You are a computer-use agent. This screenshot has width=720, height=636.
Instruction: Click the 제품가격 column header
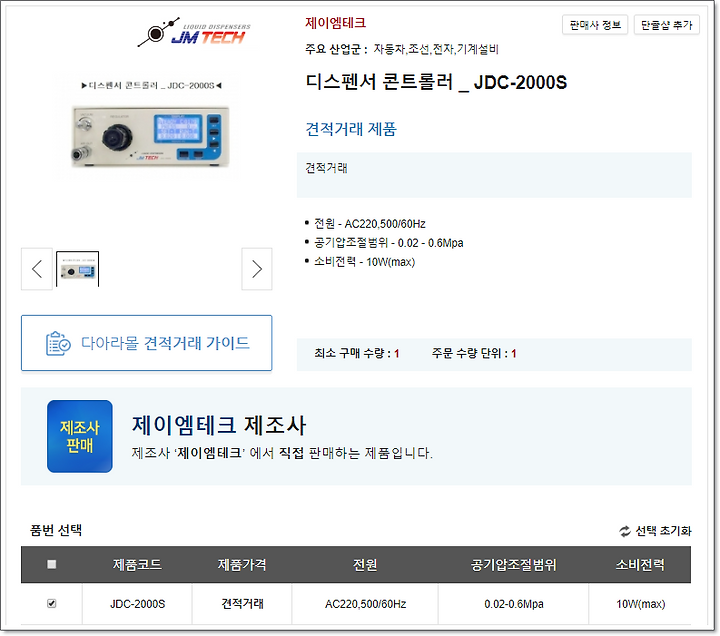242,564
